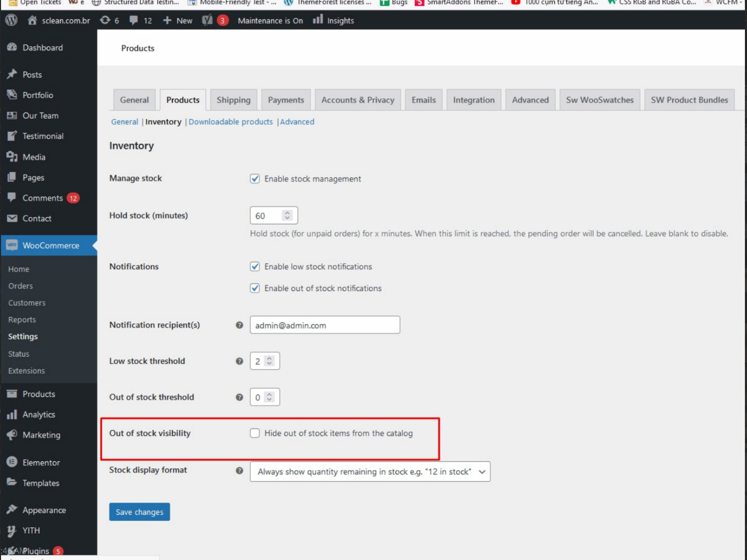Click the Templates folder icon
The width and height of the screenshot is (747, 560).
pos(12,482)
